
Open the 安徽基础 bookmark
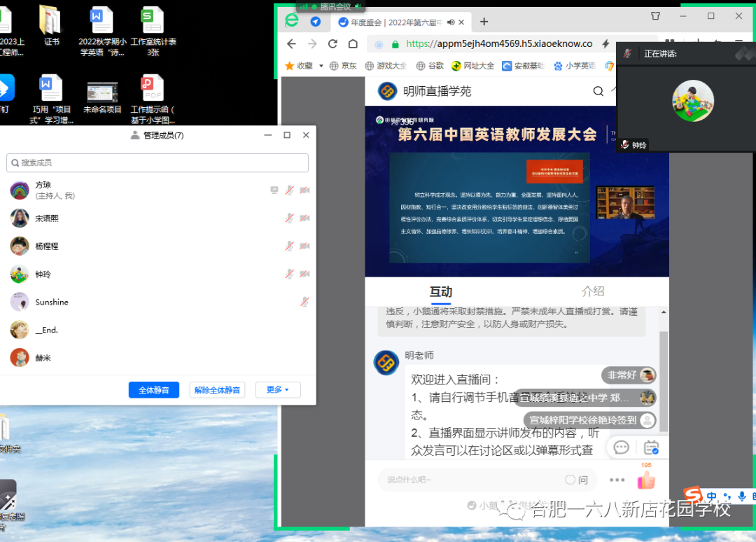[523, 66]
